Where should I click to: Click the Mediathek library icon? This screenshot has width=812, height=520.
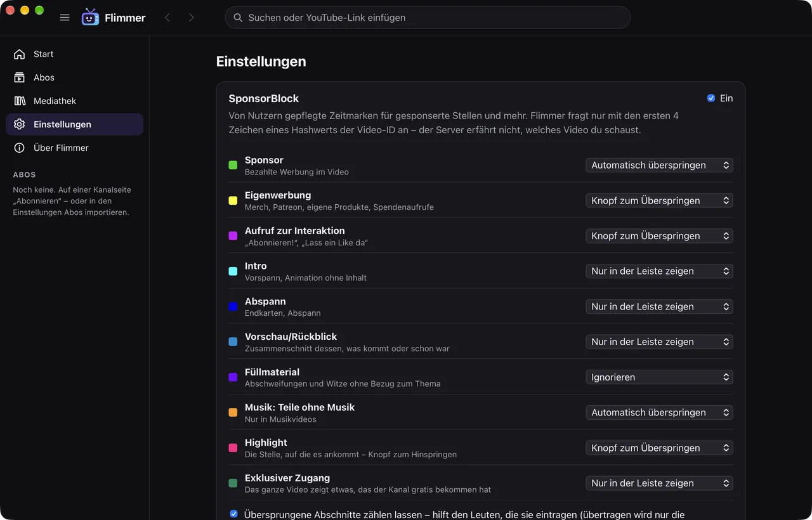20,101
